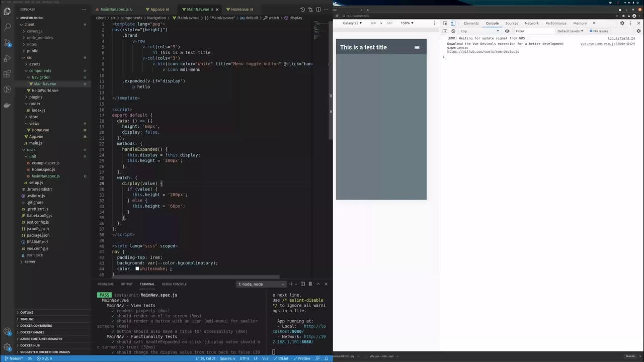The height and width of the screenshot is (362, 644).
Task: Open the editor timeline history icon
Action: pyautogui.click(x=302, y=9)
